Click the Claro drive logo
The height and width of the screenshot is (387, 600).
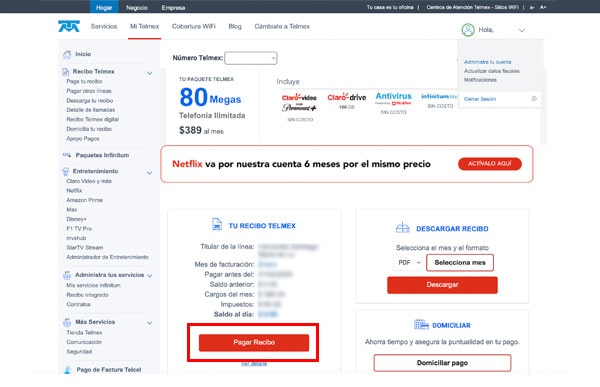pyautogui.click(x=346, y=98)
